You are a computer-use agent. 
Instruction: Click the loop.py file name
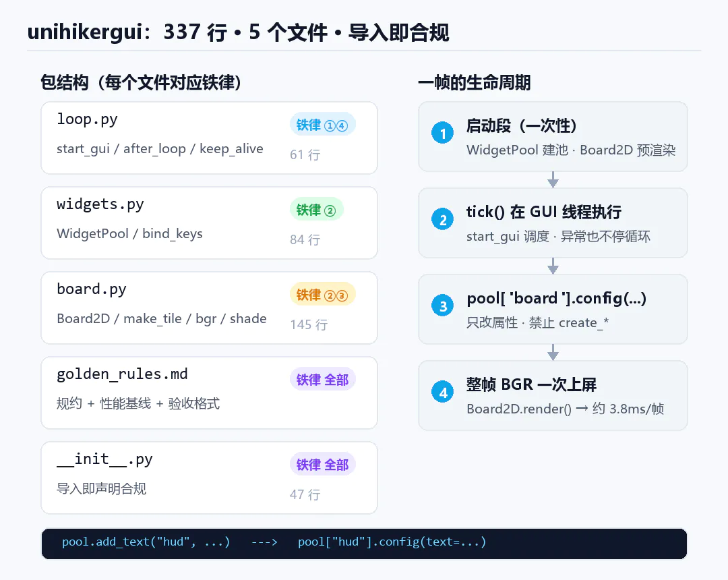click(87, 119)
